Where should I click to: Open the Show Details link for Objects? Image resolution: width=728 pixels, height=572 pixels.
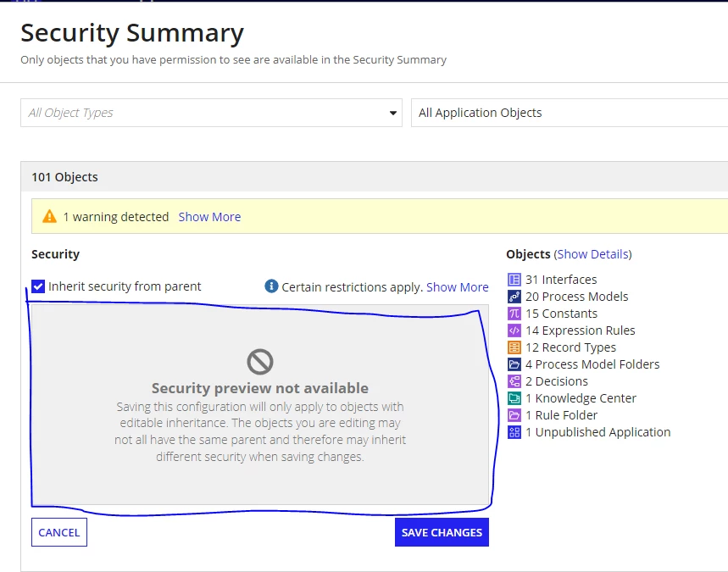pos(593,254)
